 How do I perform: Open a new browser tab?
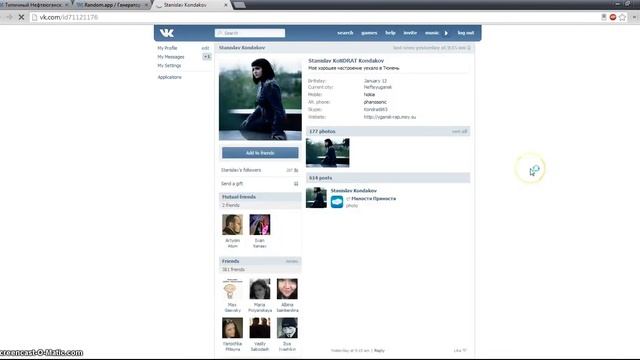pos(240,5)
